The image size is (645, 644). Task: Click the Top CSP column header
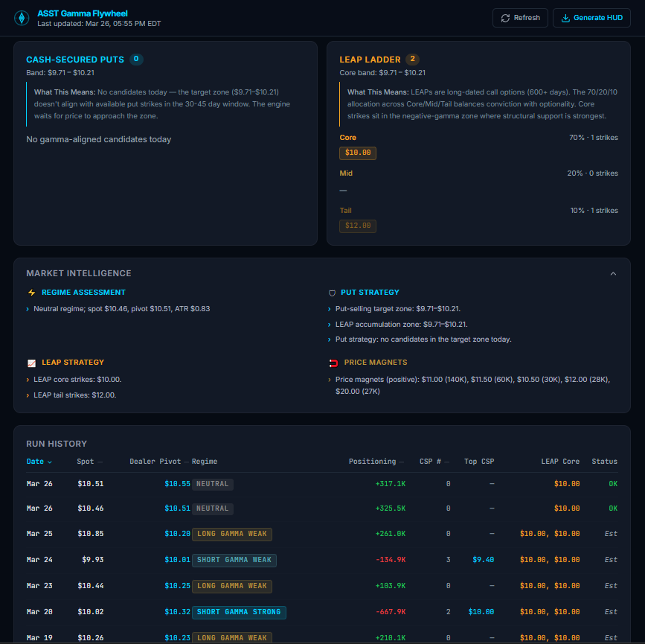479,461
